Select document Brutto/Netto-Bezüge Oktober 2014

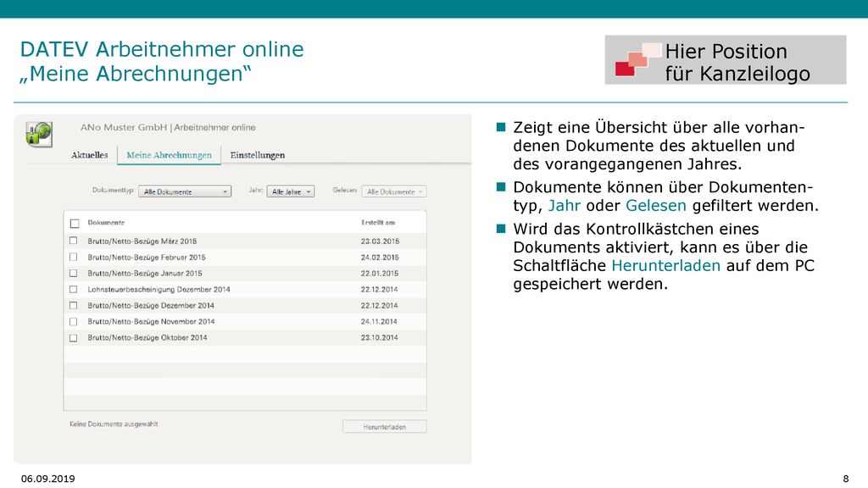pyautogui.click(x=147, y=337)
